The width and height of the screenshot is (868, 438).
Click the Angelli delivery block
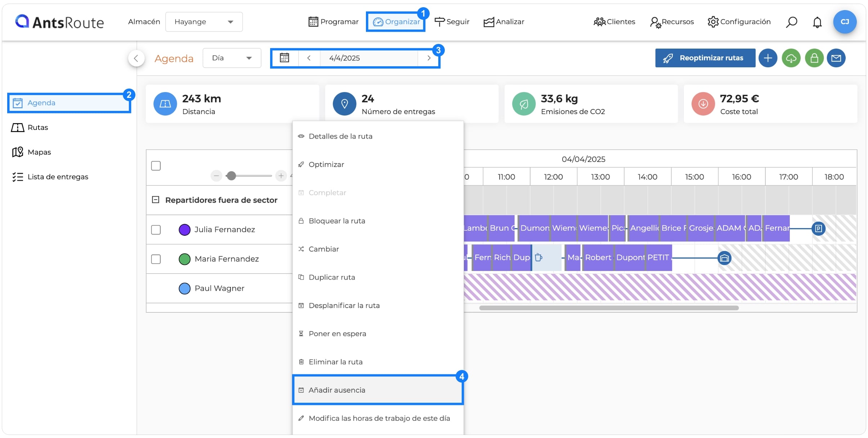(644, 228)
